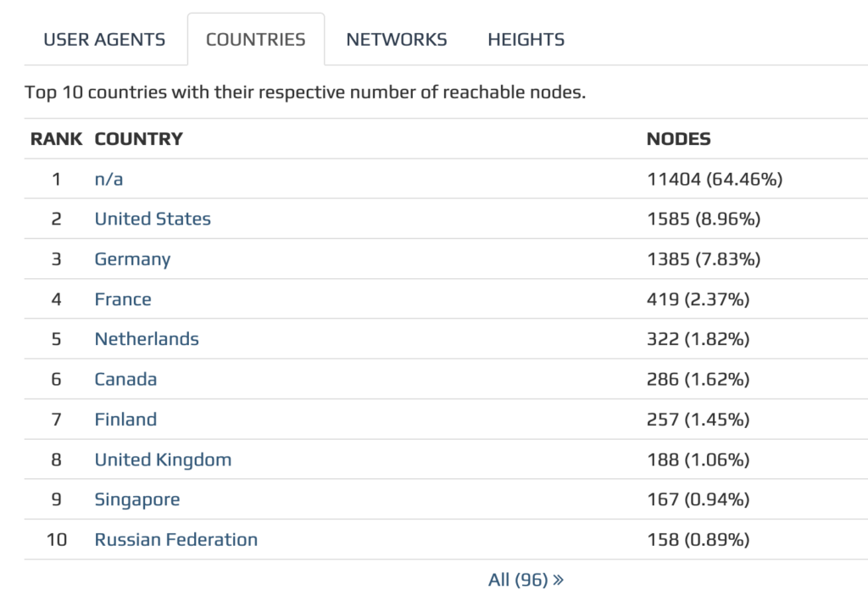Switch to the USER AGENTS tab

(x=104, y=39)
